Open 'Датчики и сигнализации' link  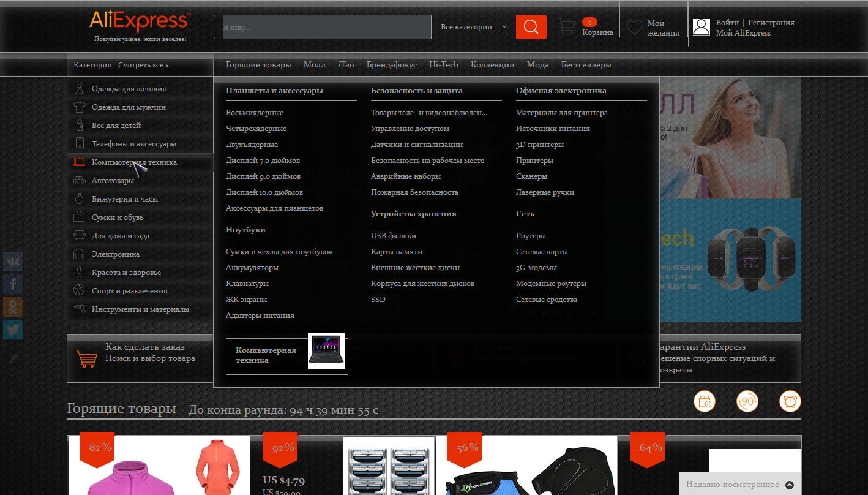point(417,145)
